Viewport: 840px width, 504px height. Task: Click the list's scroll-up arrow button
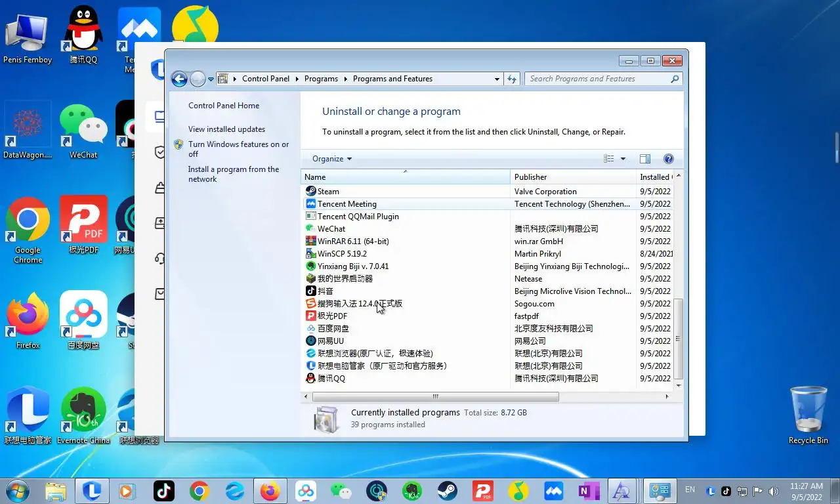pyautogui.click(x=679, y=176)
